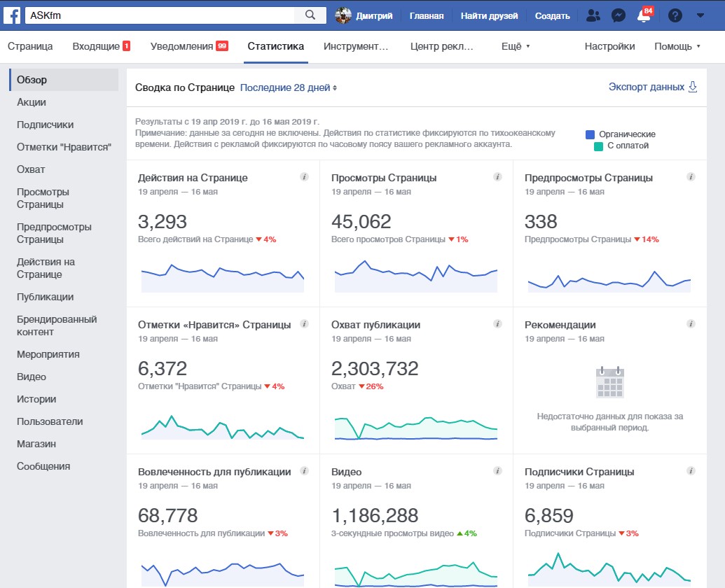Click the Действия на Странице chart
The height and width of the screenshot is (588, 725).
pos(222,278)
